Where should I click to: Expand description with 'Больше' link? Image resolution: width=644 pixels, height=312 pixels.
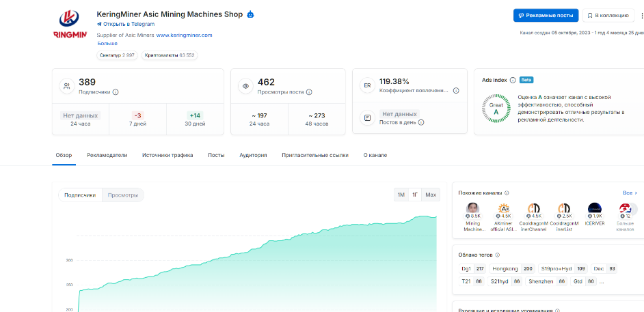click(x=107, y=43)
